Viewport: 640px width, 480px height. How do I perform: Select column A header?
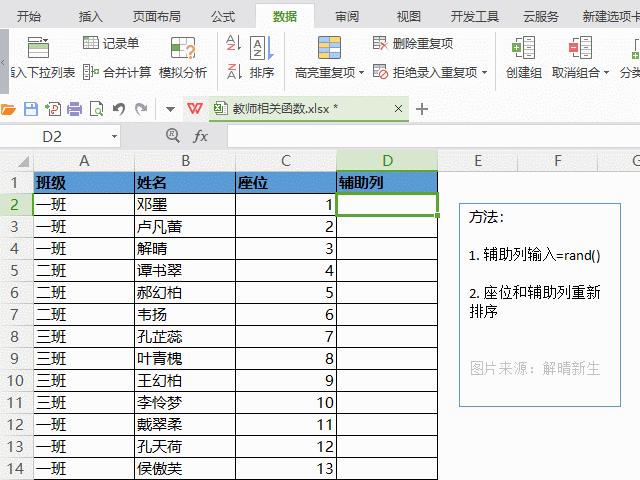[x=84, y=161]
